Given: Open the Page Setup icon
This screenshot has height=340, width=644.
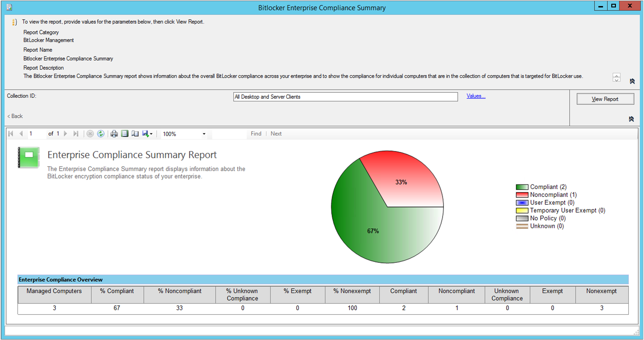Looking at the screenshot, I should [135, 134].
